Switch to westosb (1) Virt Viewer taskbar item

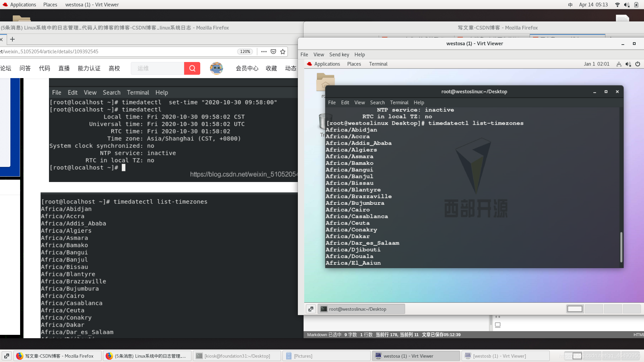point(506,356)
